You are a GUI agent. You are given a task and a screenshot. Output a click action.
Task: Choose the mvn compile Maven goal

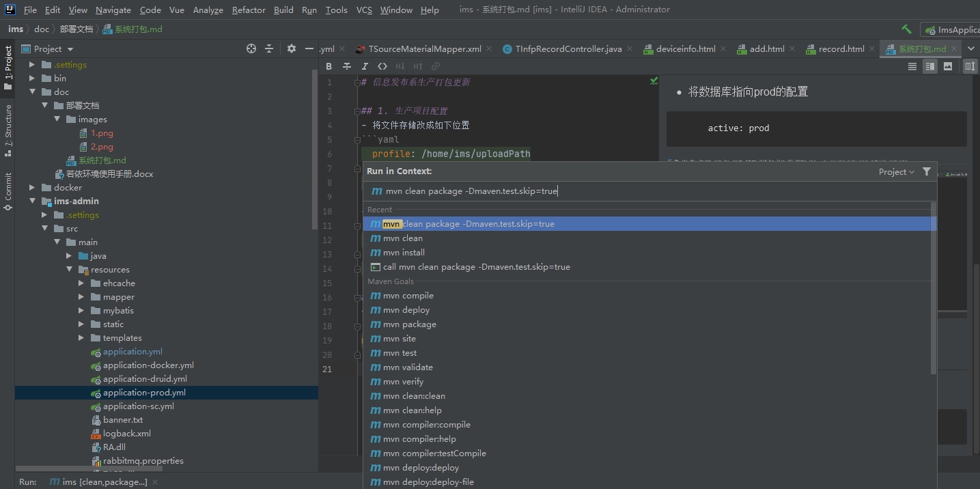click(x=408, y=296)
